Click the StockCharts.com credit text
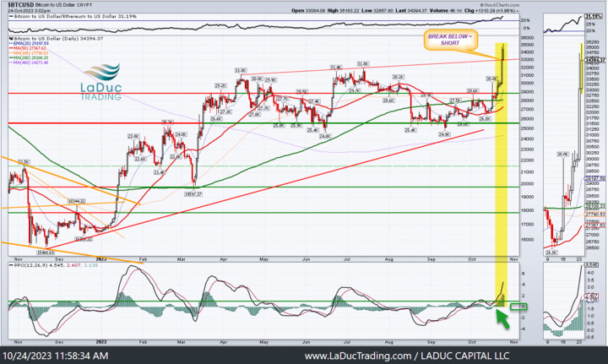This screenshot has width=608, height=364. coord(502,5)
